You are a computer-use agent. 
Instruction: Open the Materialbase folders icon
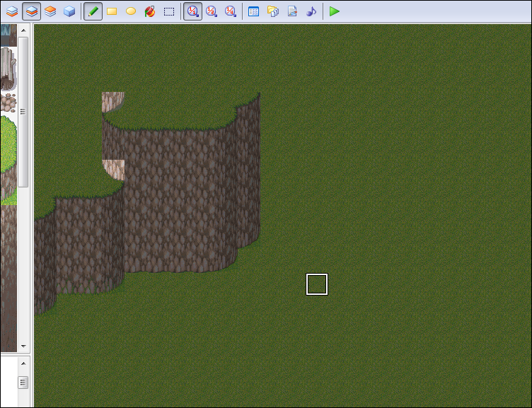(x=273, y=11)
